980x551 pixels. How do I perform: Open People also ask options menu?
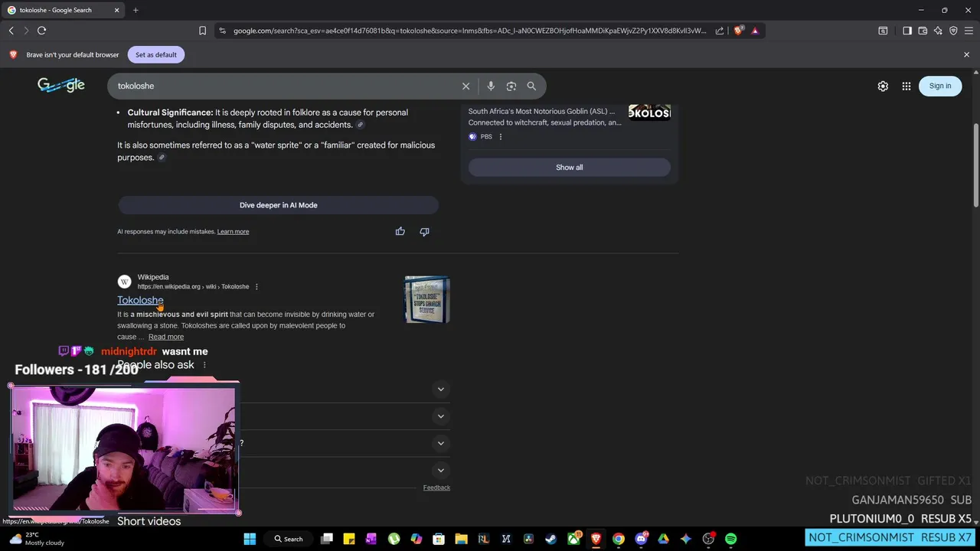coord(204,365)
